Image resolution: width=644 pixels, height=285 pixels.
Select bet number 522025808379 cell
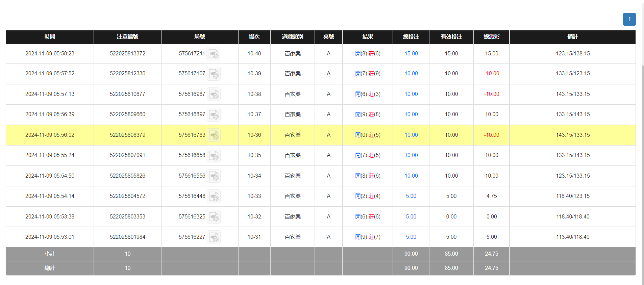click(x=127, y=135)
